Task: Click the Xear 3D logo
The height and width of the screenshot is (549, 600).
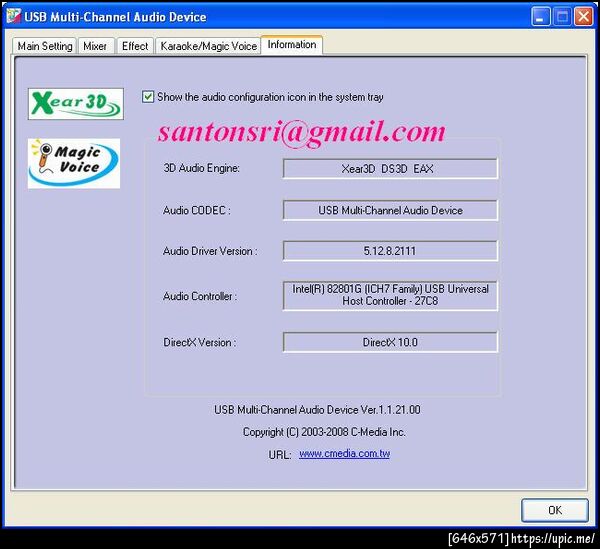Action: [x=76, y=104]
